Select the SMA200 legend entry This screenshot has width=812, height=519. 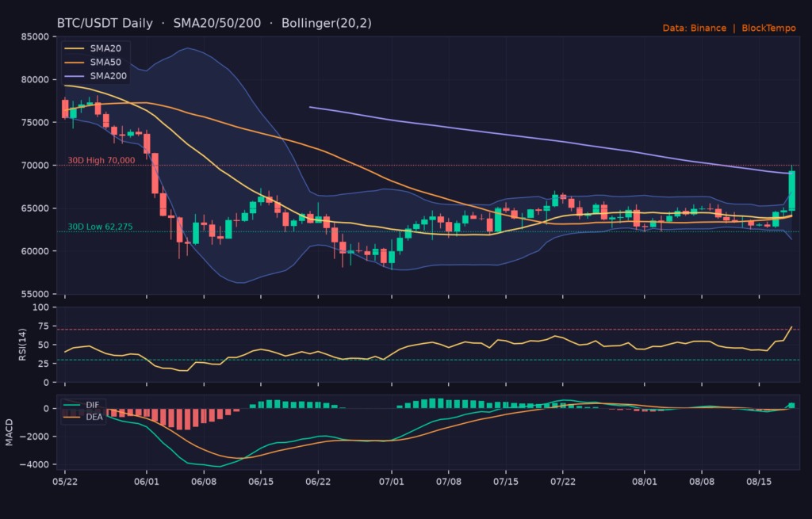[x=95, y=76]
